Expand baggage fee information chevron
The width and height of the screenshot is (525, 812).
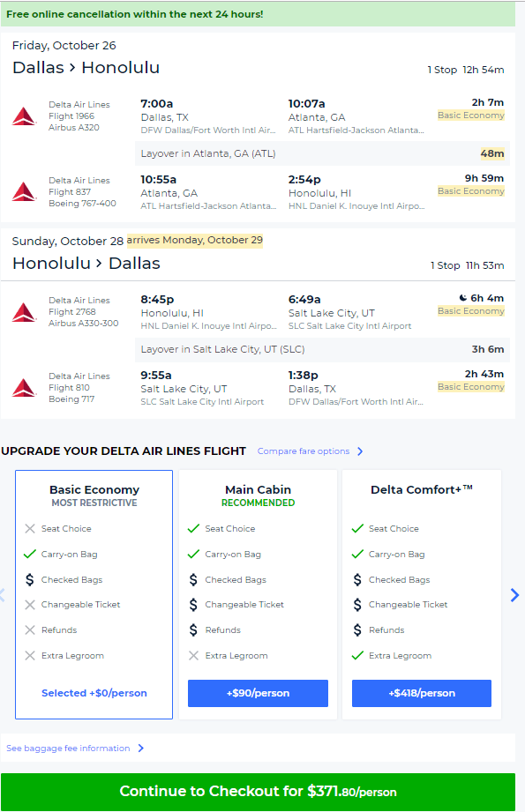[140, 749]
